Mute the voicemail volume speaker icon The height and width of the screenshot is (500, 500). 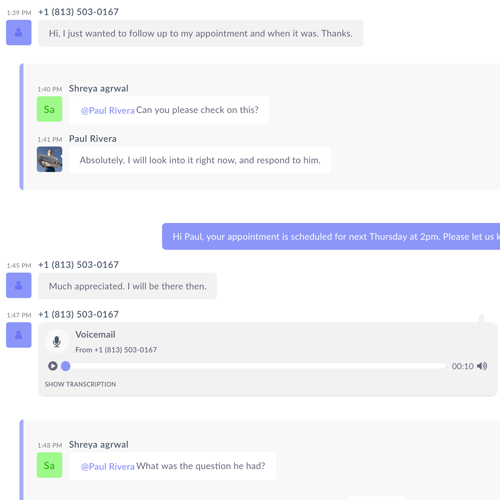point(482,366)
